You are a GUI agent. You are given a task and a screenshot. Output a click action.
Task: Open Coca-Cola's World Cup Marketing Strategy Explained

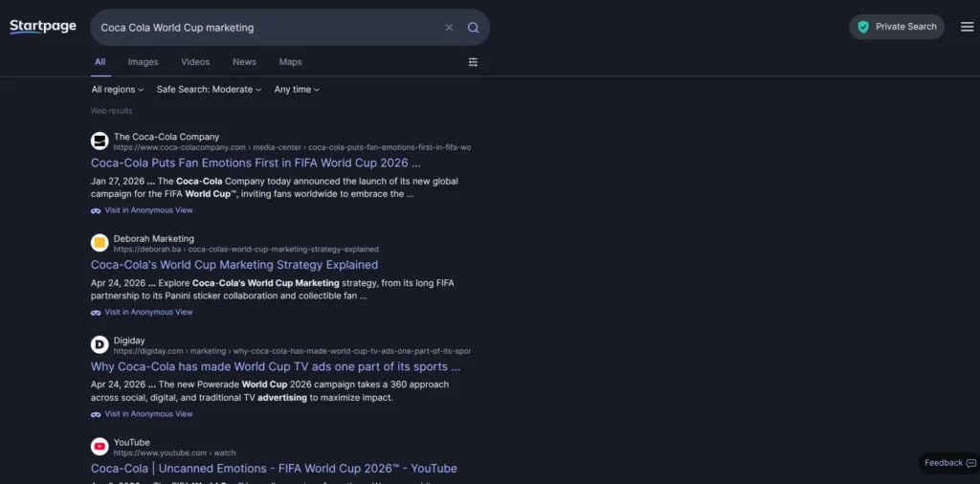234,265
